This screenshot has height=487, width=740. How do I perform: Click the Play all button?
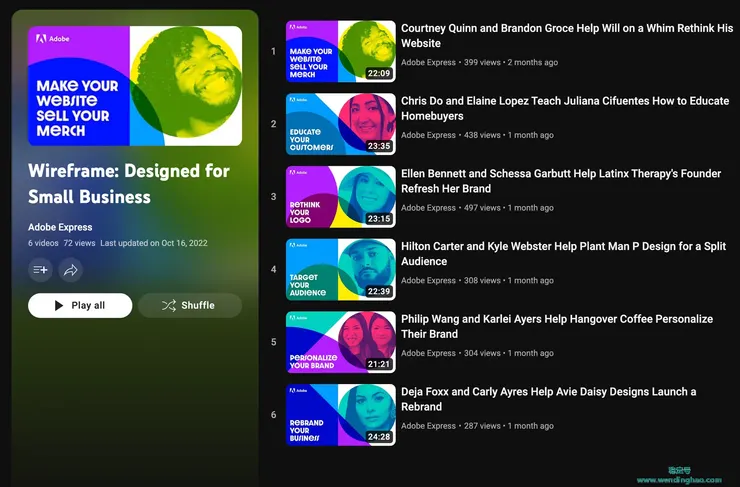[x=80, y=305]
